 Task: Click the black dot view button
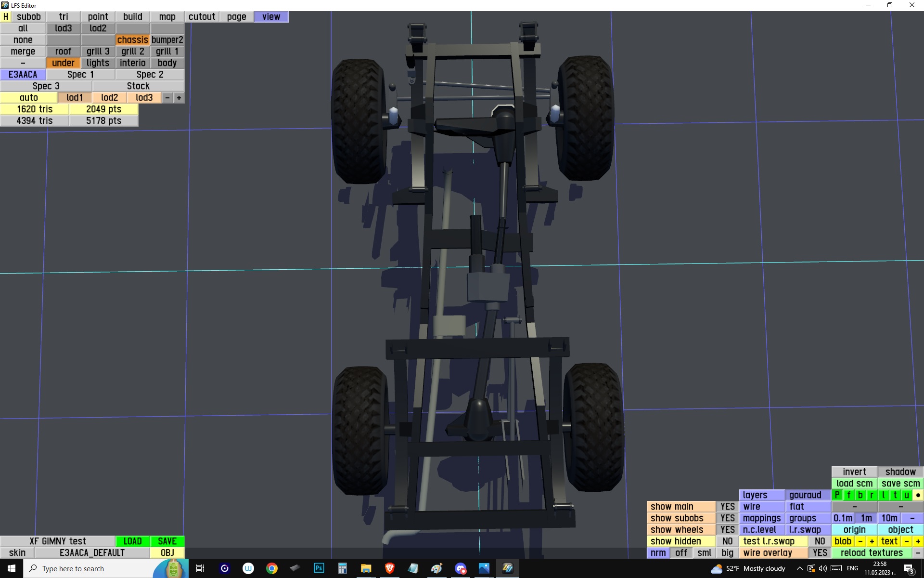[x=918, y=495]
